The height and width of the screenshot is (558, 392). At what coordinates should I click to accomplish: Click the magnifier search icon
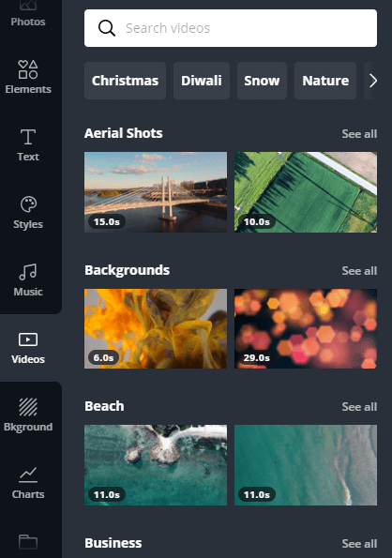[107, 28]
